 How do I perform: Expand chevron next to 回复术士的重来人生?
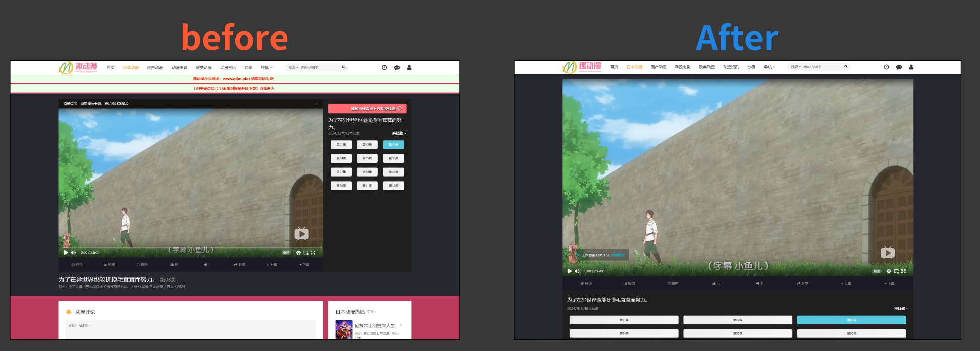tap(401, 325)
